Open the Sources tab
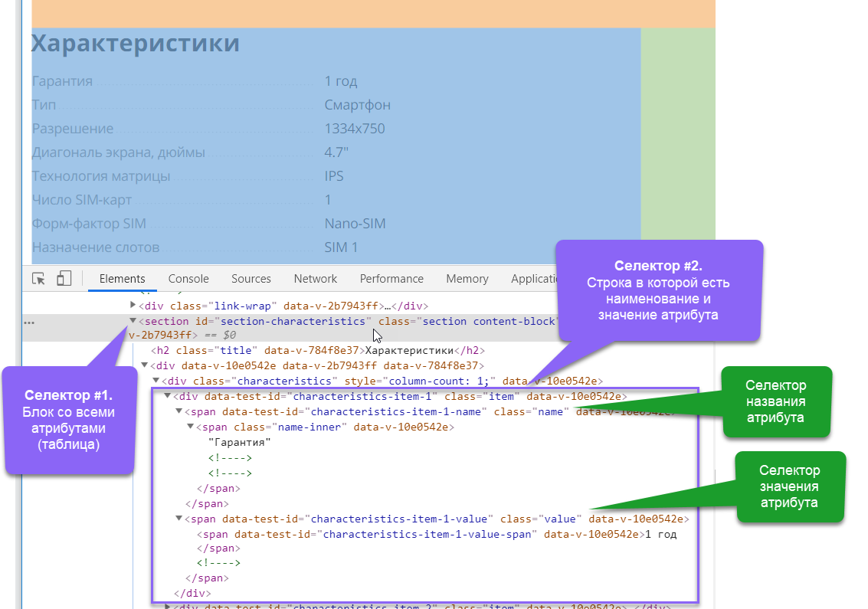868x609 pixels. (251, 279)
